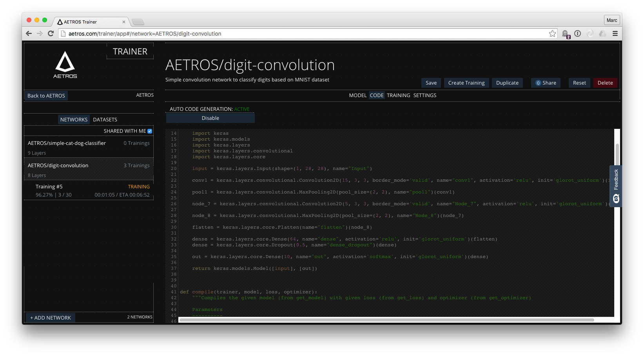Click the Google Drive extension icon

(x=602, y=34)
